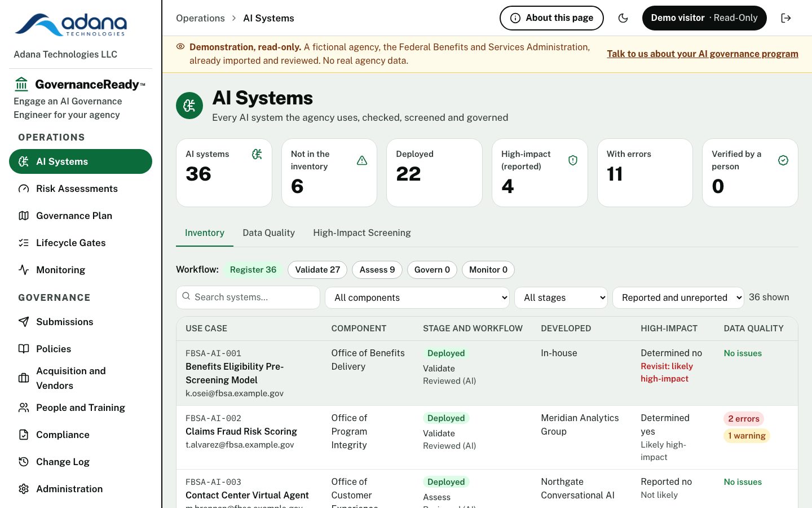812x508 pixels.
Task: Toggle dark mode moon icon
Action: (623, 18)
